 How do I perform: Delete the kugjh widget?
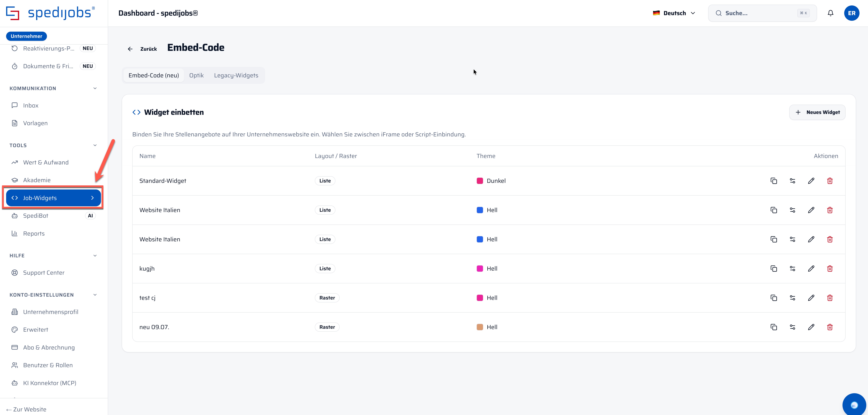tap(830, 268)
